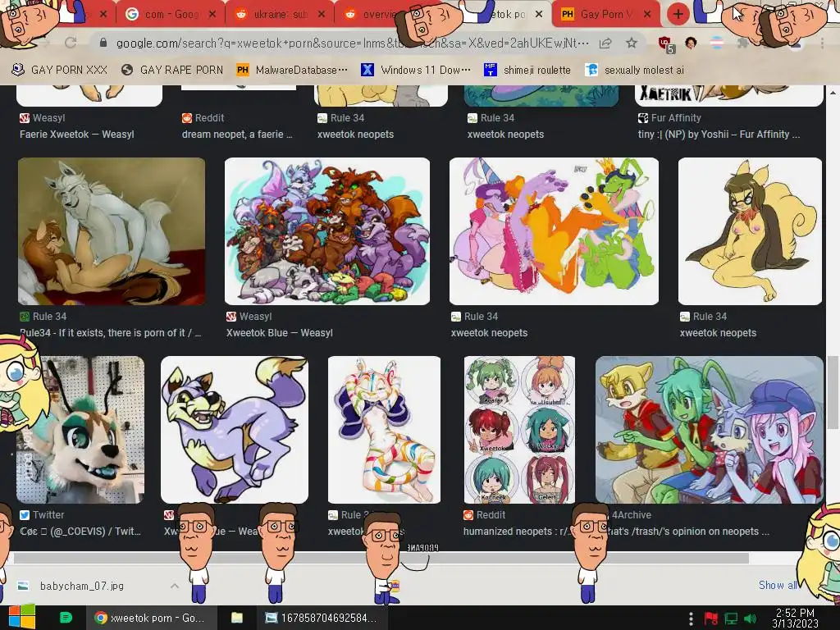This screenshot has width=840, height=630.
Task: Open the 'Windows 11 Dow…' bookmark
Action: [x=416, y=71]
